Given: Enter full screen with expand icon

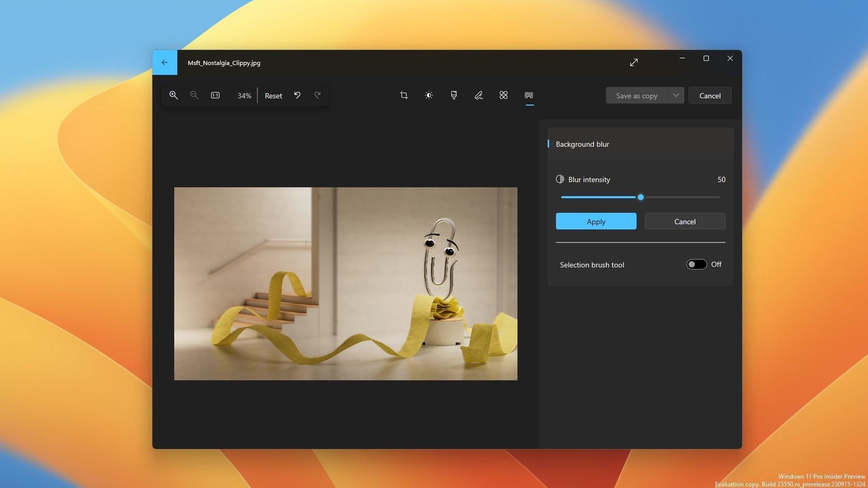Looking at the screenshot, I should (x=633, y=62).
